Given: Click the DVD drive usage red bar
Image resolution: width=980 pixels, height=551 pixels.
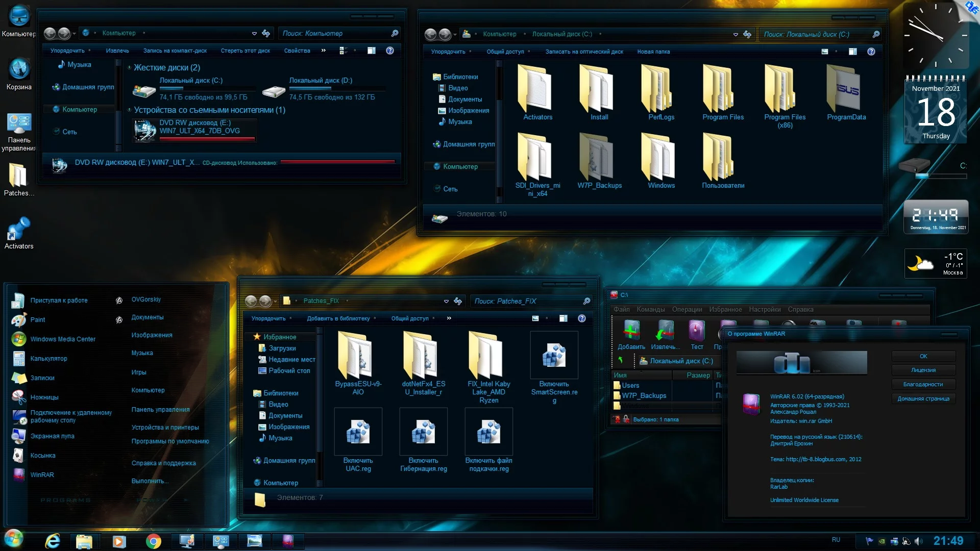Looking at the screenshot, I should click(337, 162).
